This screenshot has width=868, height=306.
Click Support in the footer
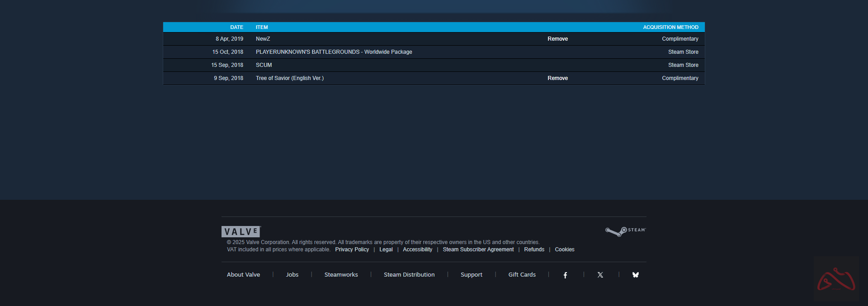point(471,275)
